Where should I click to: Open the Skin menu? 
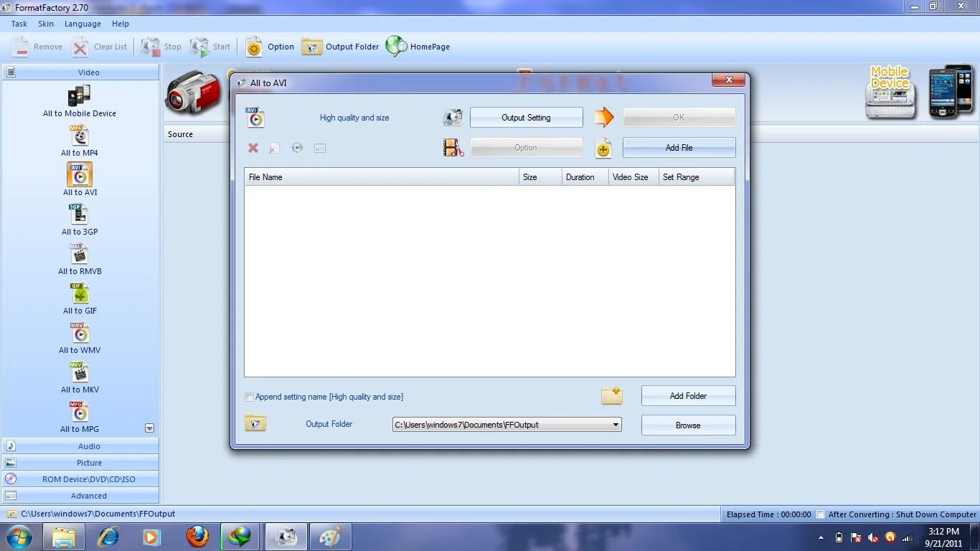46,24
